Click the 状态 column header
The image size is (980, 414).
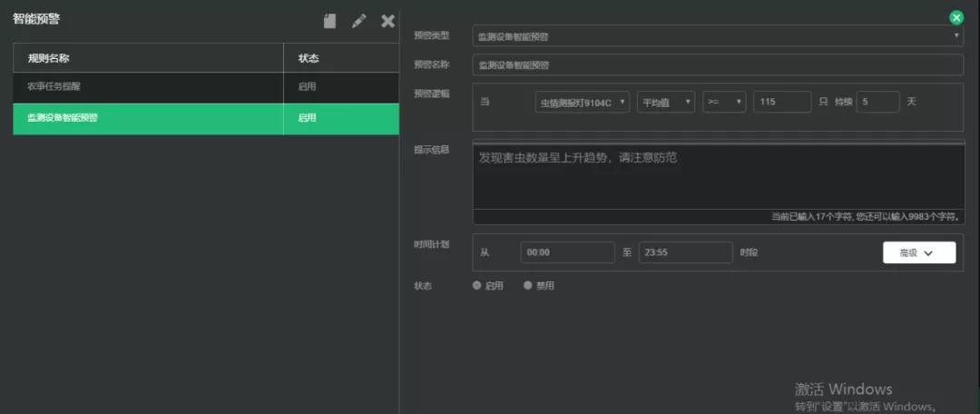coord(340,58)
